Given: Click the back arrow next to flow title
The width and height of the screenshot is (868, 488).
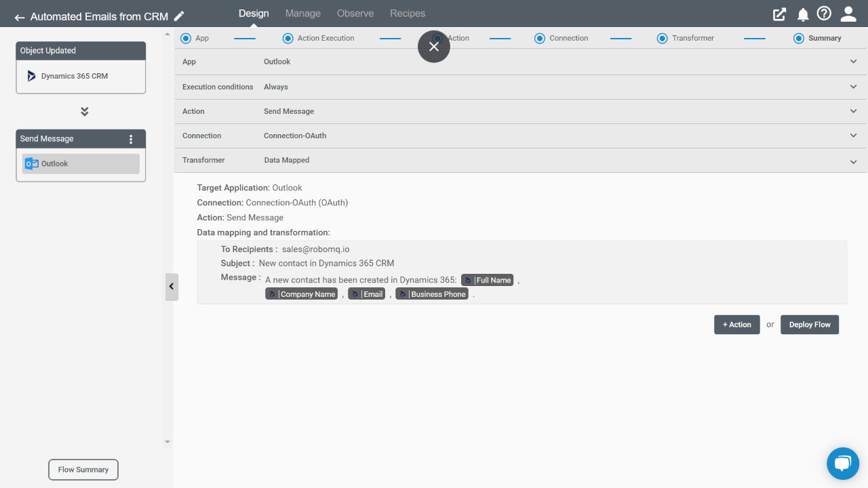Looking at the screenshot, I should (20, 17).
